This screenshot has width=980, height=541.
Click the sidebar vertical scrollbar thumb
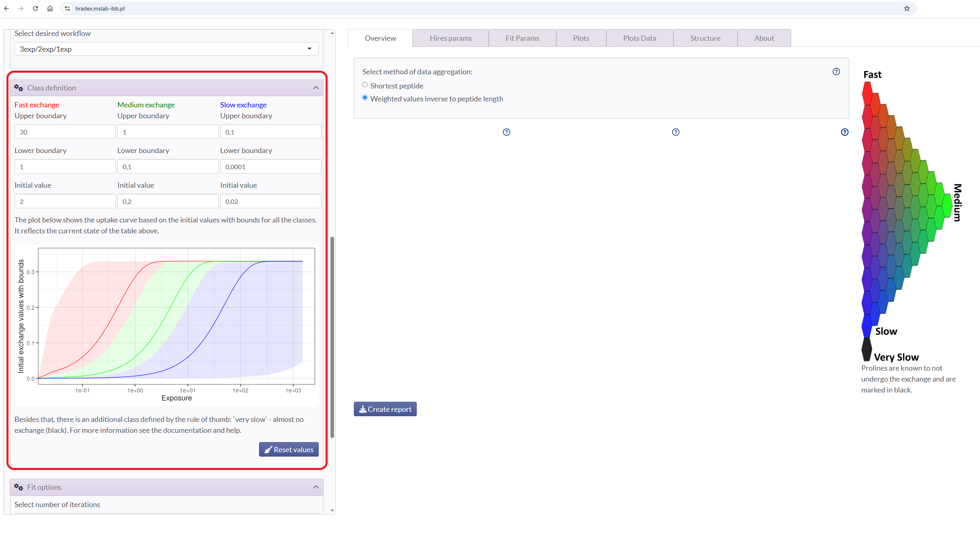(x=332, y=337)
